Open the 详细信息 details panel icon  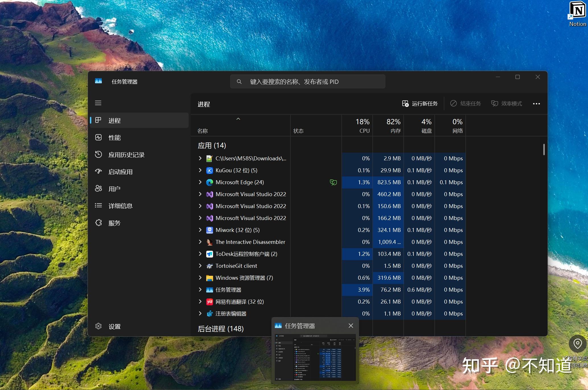[98, 206]
